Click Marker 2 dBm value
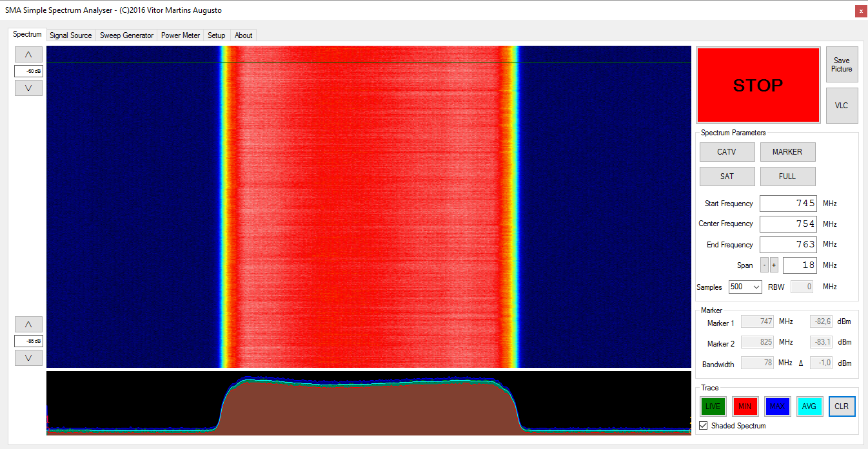Image resolution: width=868 pixels, height=449 pixels. pos(821,342)
